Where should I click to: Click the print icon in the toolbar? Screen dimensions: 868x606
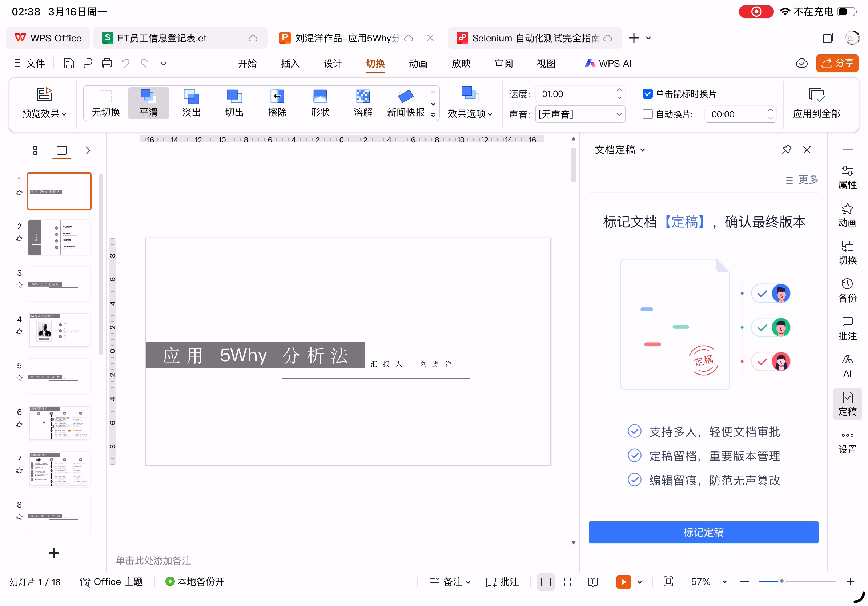coord(107,64)
